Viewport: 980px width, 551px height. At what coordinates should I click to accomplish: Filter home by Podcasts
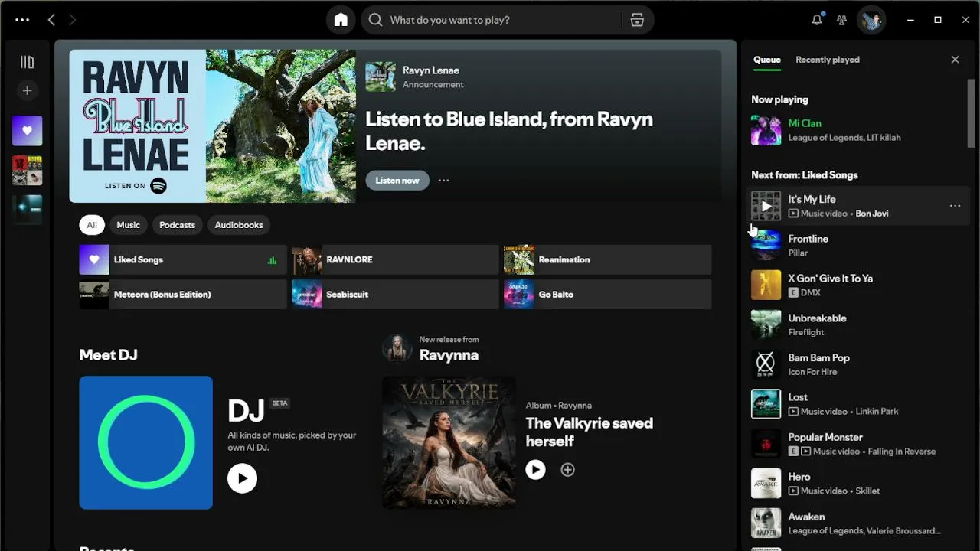coord(177,225)
